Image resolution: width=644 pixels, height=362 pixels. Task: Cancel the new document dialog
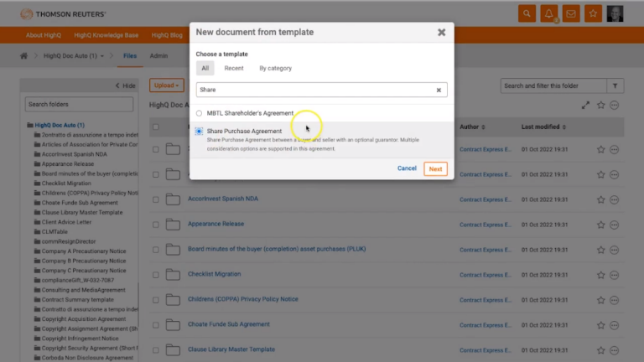[x=407, y=168]
